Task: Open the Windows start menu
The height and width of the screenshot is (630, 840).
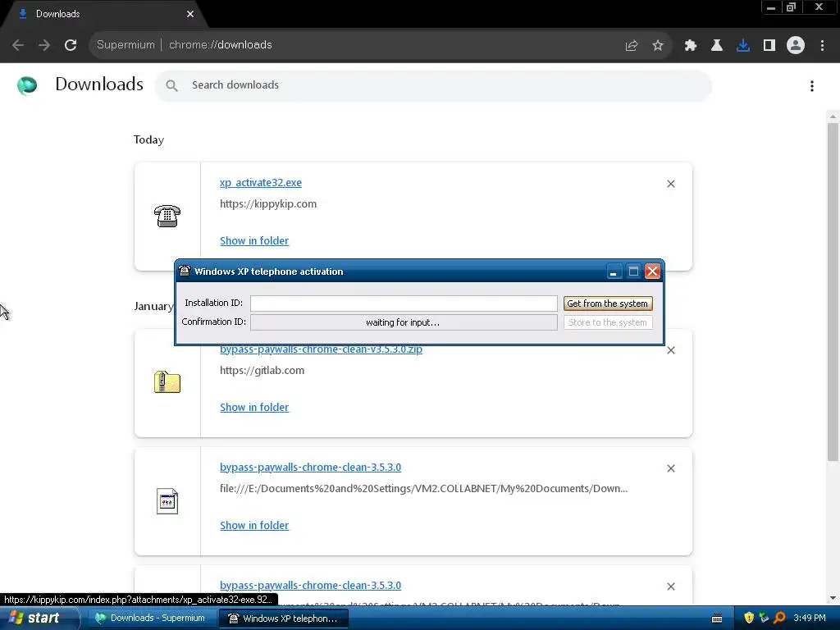Action: 39,619
